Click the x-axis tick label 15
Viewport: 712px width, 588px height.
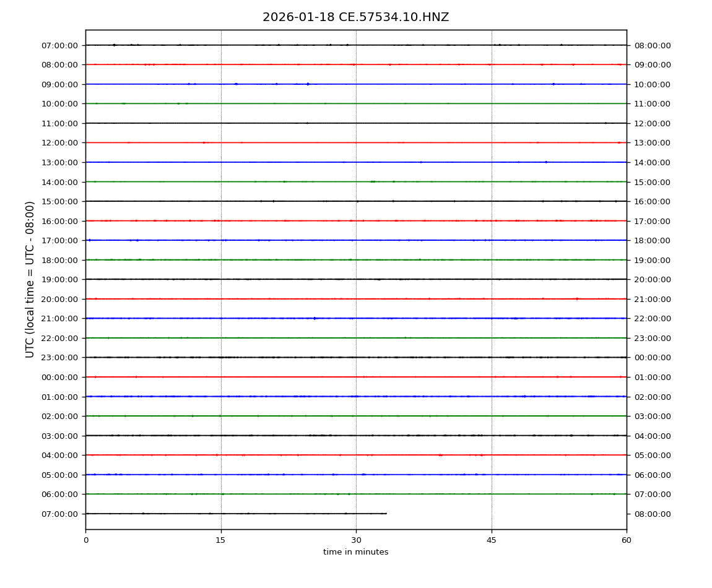click(x=220, y=540)
